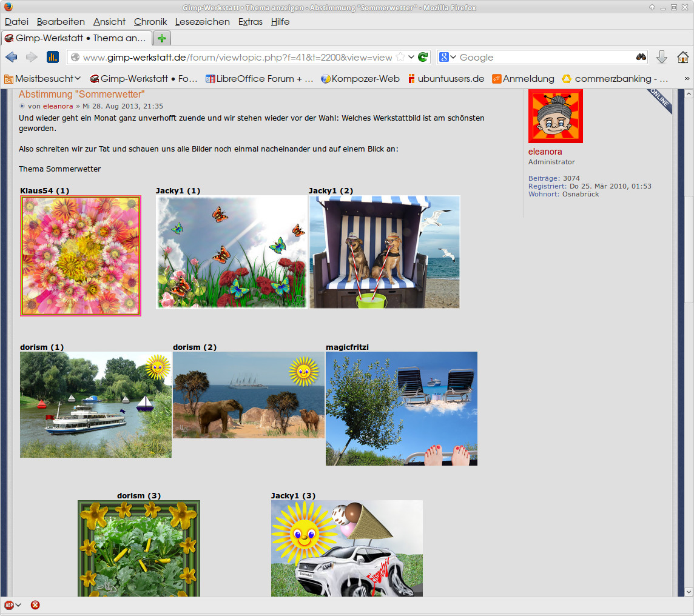Open a new tab with the green plus
694x616 pixels.
click(x=161, y=38)
